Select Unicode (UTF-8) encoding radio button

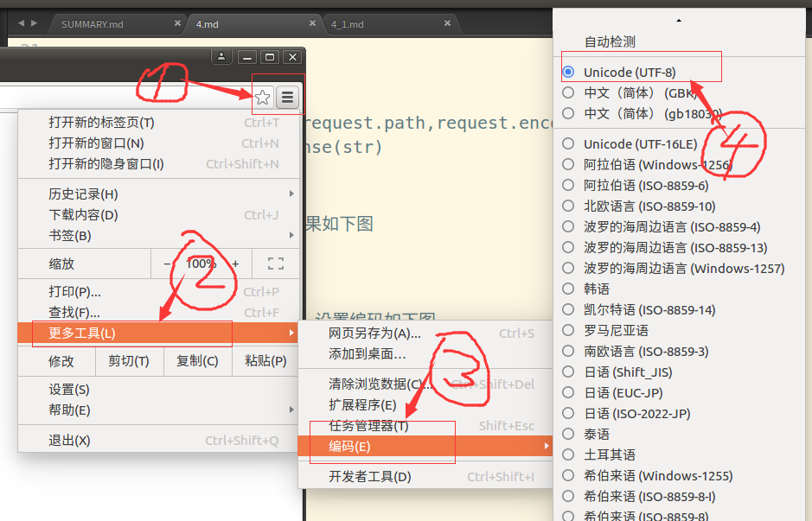(x=568, y=72)
